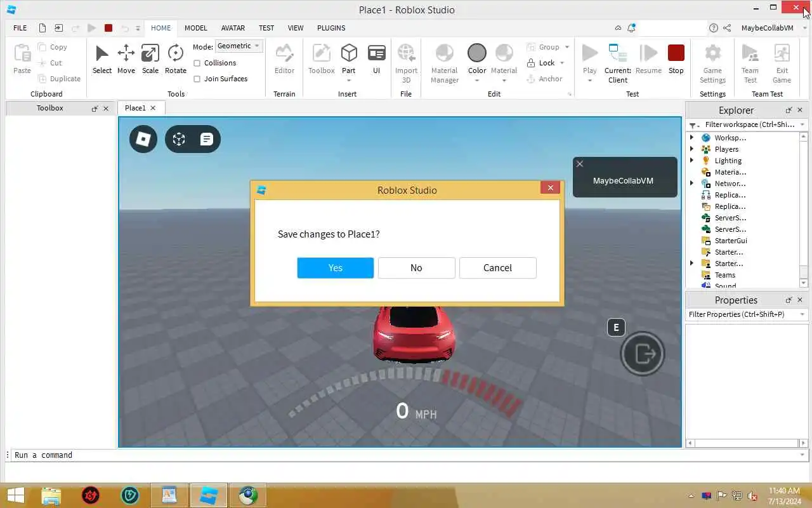812x508 pixels.
Task: Open the Mode Geometric dropdown
Action: [239, 46]
